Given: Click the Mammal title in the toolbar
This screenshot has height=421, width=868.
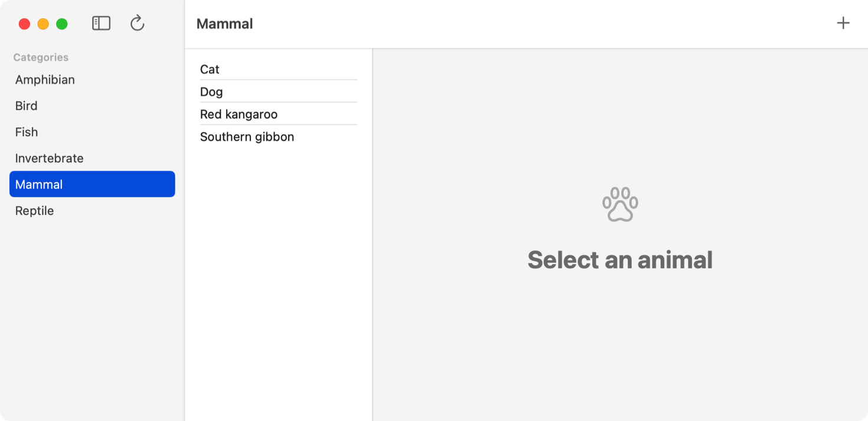Looking at the screenshot, I should pos(224,24).
